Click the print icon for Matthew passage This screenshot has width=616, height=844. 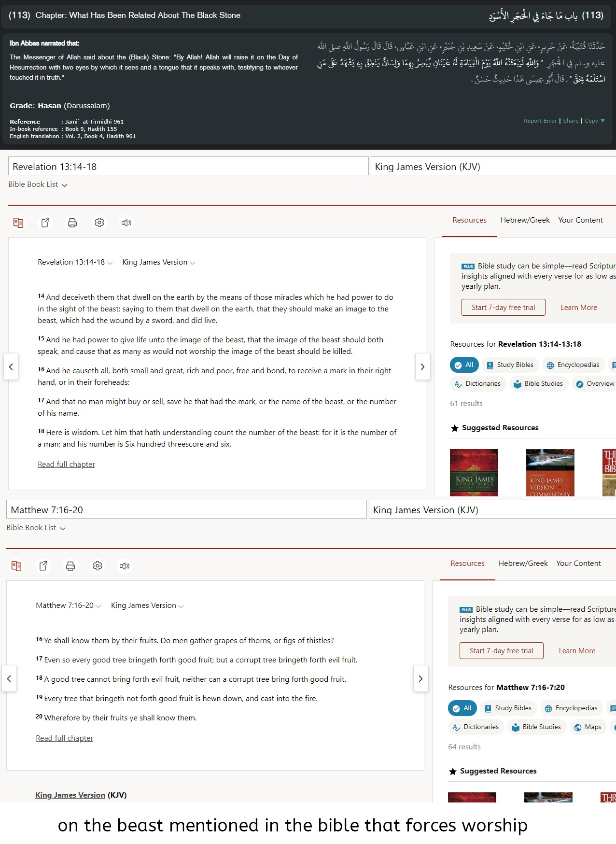point(70,566)
